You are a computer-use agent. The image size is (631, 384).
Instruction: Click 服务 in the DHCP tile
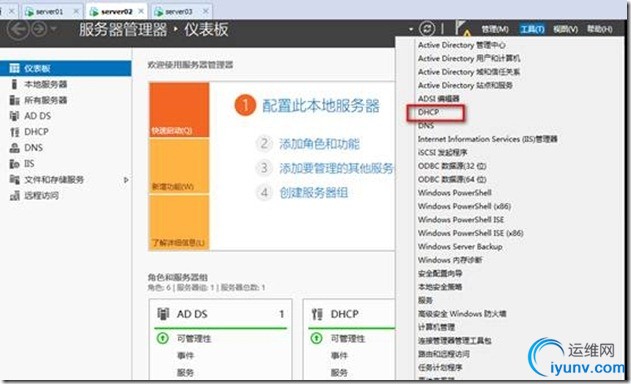point(339,373)
